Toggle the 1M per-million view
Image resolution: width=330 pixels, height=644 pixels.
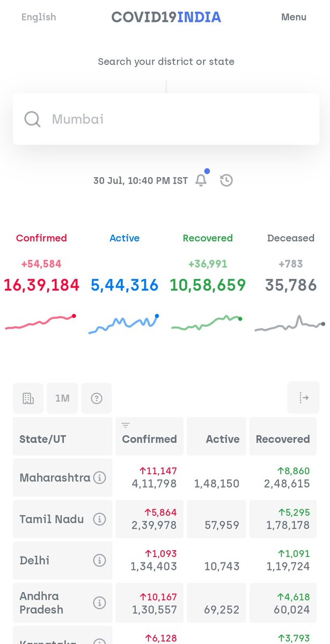(62, 398)
